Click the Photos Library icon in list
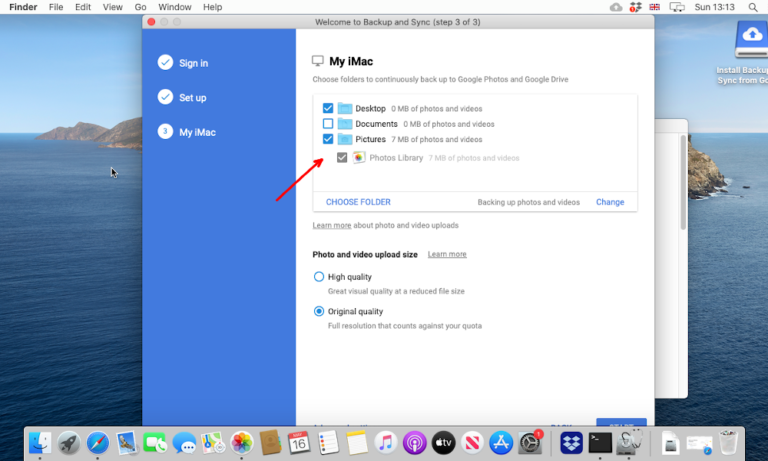 point(359,157)
